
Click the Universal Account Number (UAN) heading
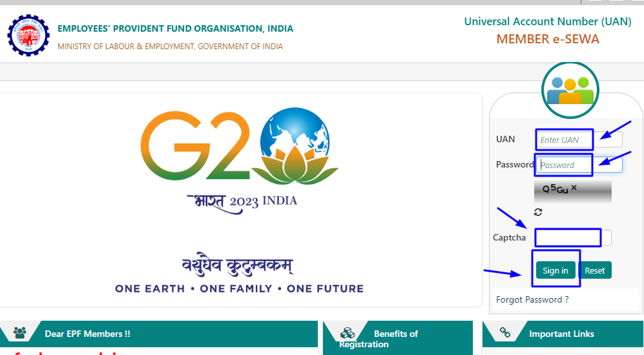tap(548, 21)
